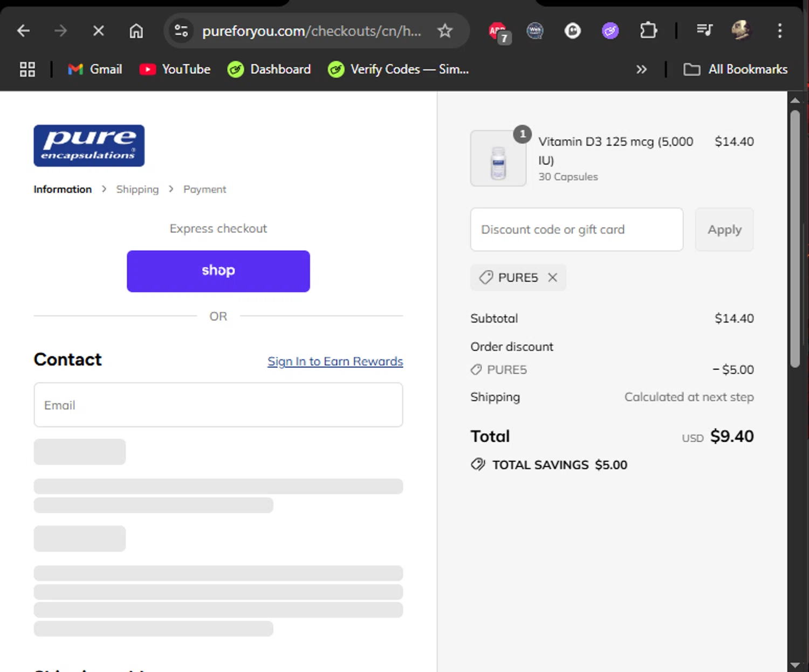Show more bookmarks with double chevron
Viewport: 809px width, 672px height.
click(641, 69)
